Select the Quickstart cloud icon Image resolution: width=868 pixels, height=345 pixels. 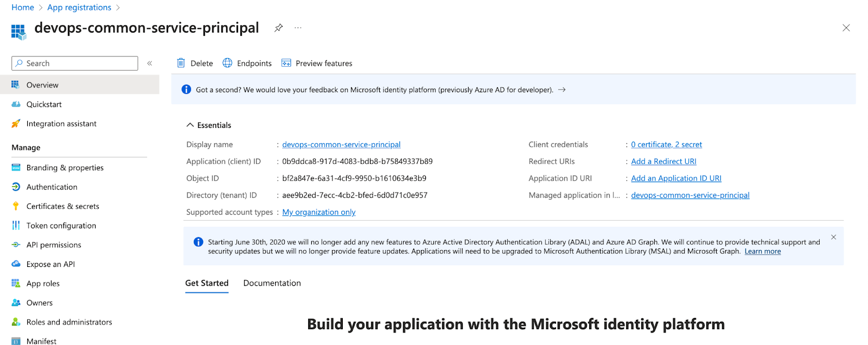pyautogui.click(x=16, y=104)
